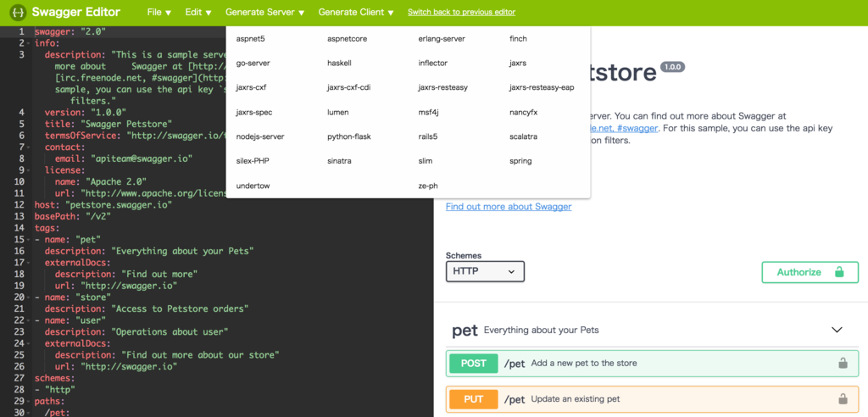
Task: Choose sinatra server generator
Action: pos(339,160)
